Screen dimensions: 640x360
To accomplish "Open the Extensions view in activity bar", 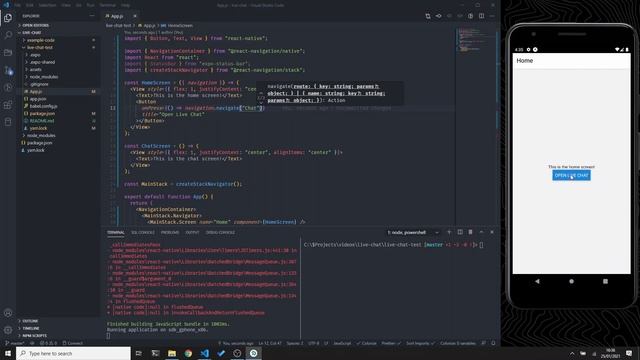I will tap(8, 105).
